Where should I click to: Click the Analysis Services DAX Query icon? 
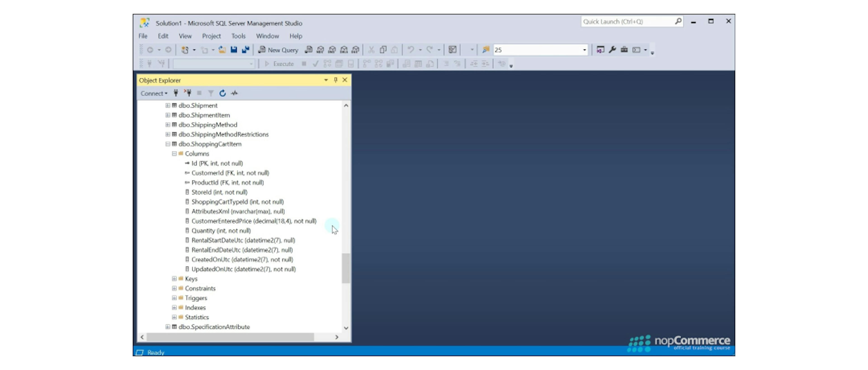[356, 50]
